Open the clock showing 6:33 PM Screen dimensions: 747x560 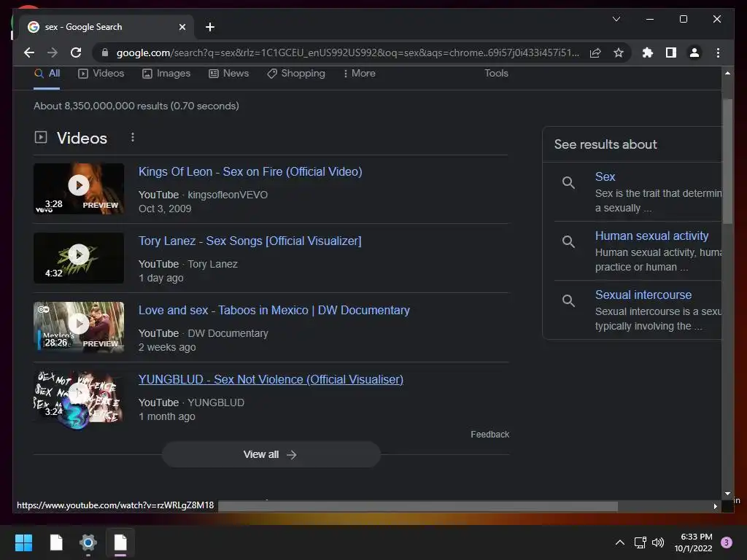coord(693,542)
